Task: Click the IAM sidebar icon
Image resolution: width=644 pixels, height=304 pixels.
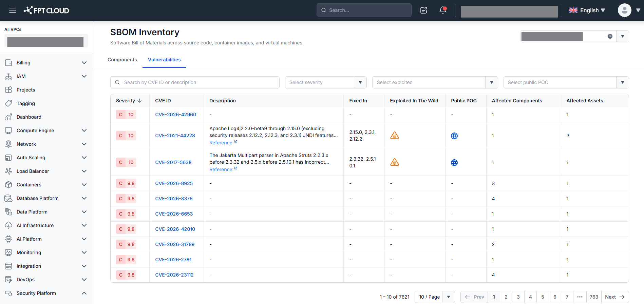Action: click(x=8, y=76)
